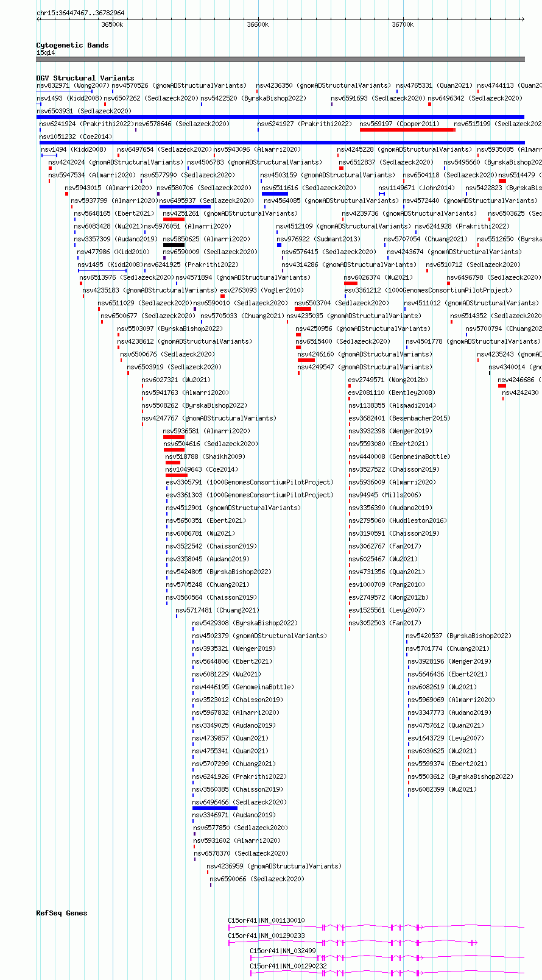The image size is (542, 980).
Task: Click the red bar under nsv4251261
Action: pos(174,219)
